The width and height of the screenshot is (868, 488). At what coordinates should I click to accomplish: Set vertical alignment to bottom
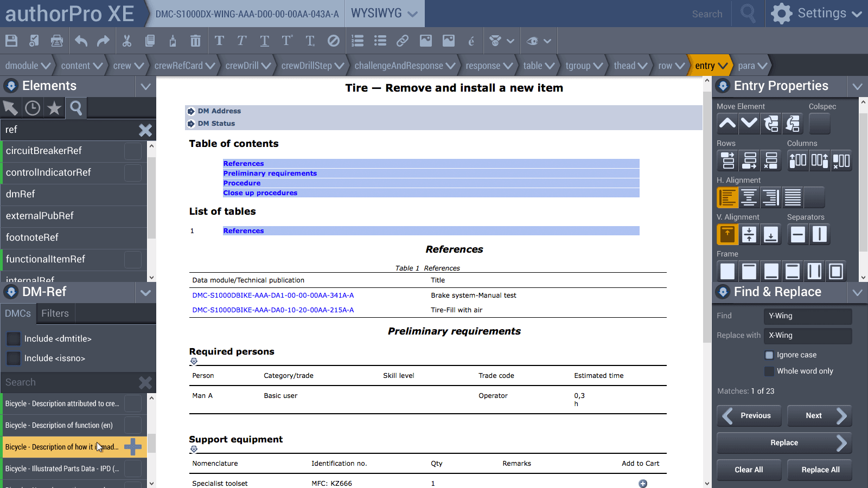point(771,234)
